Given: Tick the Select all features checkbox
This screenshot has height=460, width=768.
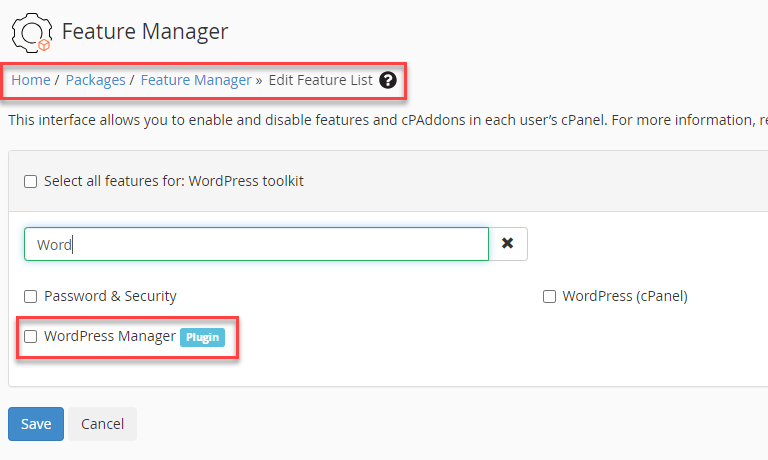Looking at the screenshot, I should [x=30, y=182].
